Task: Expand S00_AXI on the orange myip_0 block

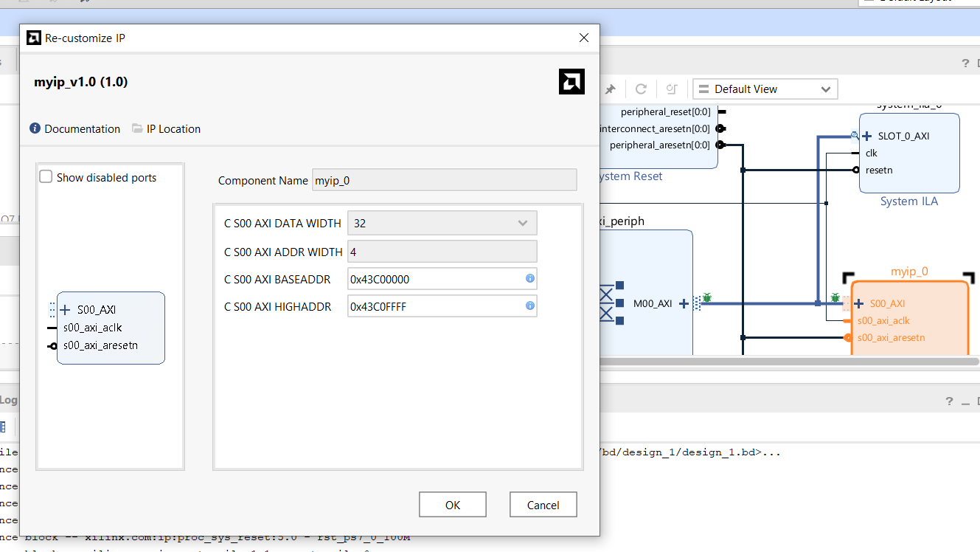Action: point(858,303)
